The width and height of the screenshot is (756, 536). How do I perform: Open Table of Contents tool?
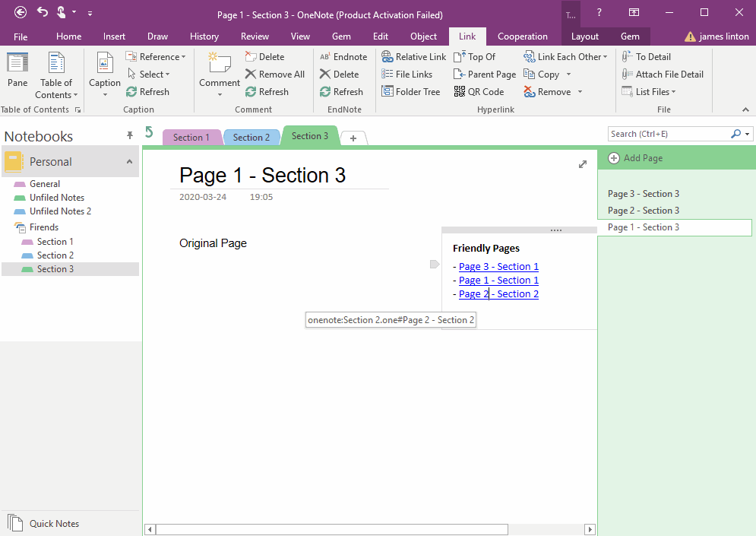56,75
